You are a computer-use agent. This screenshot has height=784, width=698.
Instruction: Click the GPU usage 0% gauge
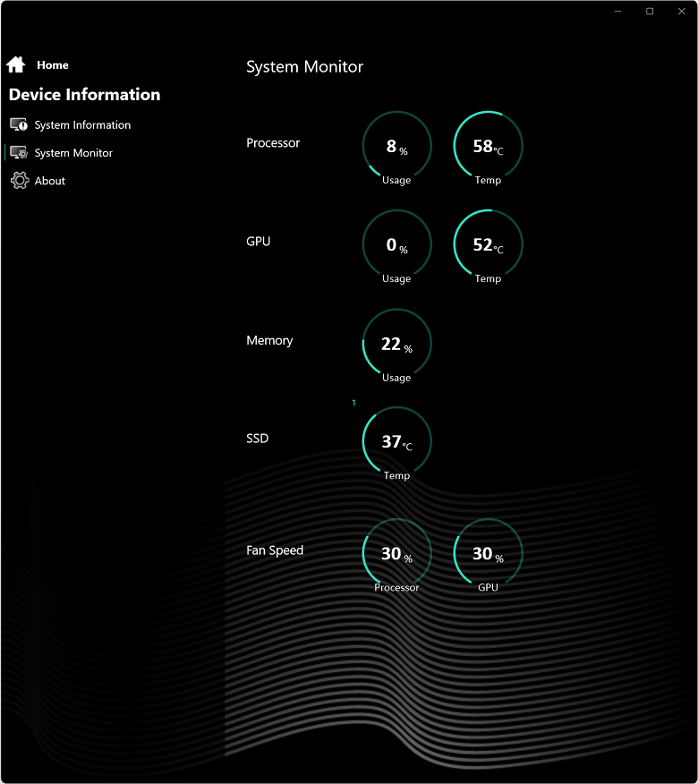tap(396, 244)
